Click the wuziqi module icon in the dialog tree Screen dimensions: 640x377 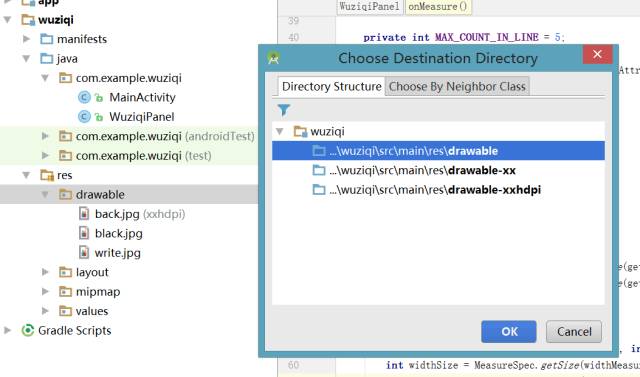click(300, 131)
